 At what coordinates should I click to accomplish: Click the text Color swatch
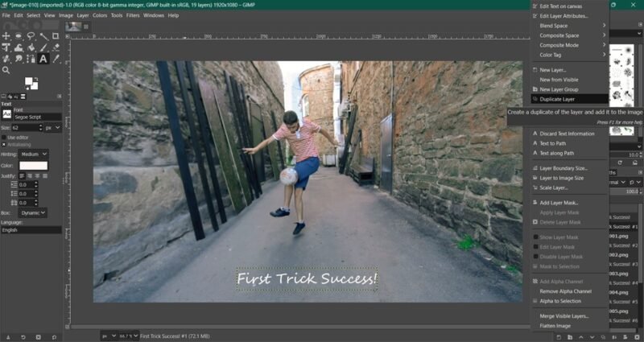click(x=34, y=166)
